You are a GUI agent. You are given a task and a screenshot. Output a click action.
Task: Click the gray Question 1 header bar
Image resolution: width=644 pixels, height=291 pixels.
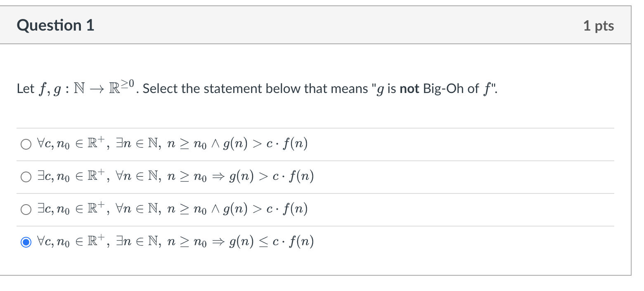click(x=322, y=25)
